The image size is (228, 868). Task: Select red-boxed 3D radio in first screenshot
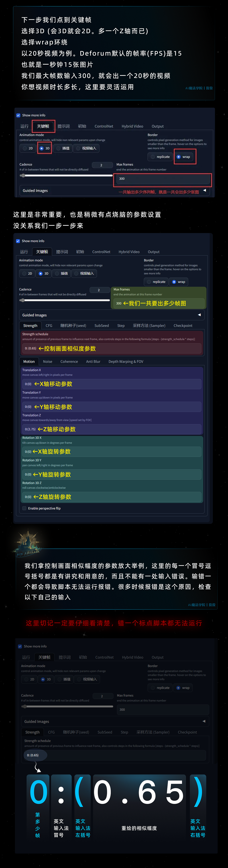[x=44, y=148]
